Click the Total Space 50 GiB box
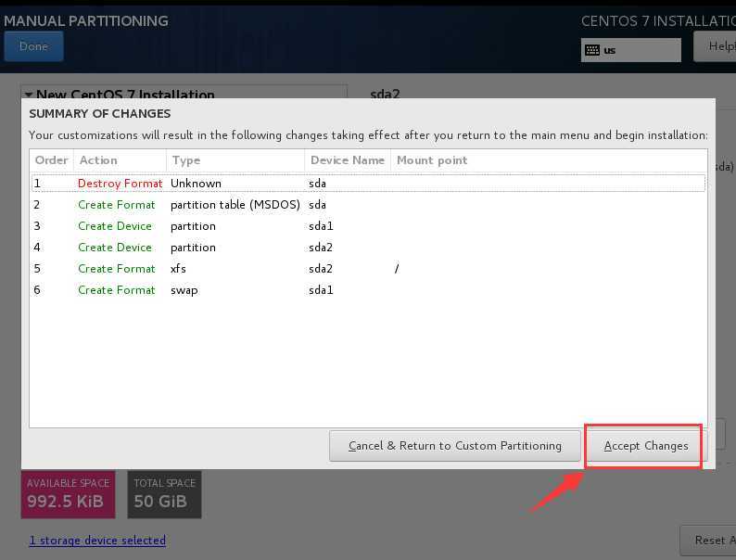The width and height of the screenshot is (736, 560). click(x=164, y=495)
